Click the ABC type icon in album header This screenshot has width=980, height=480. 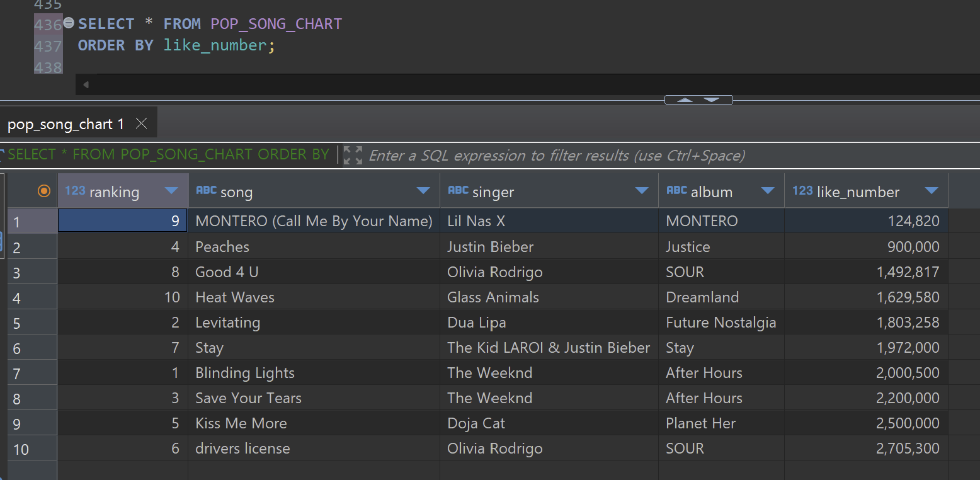click(676, 190)
